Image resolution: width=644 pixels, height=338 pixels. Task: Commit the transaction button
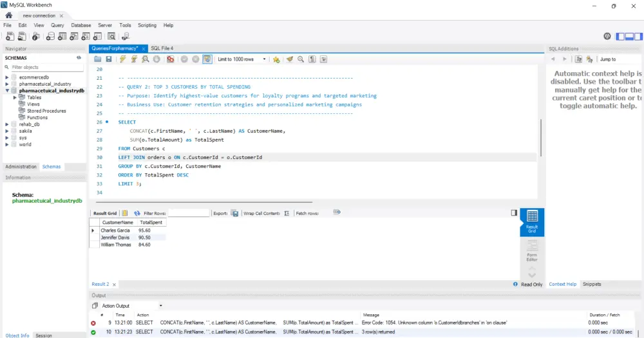click(184, 59)
